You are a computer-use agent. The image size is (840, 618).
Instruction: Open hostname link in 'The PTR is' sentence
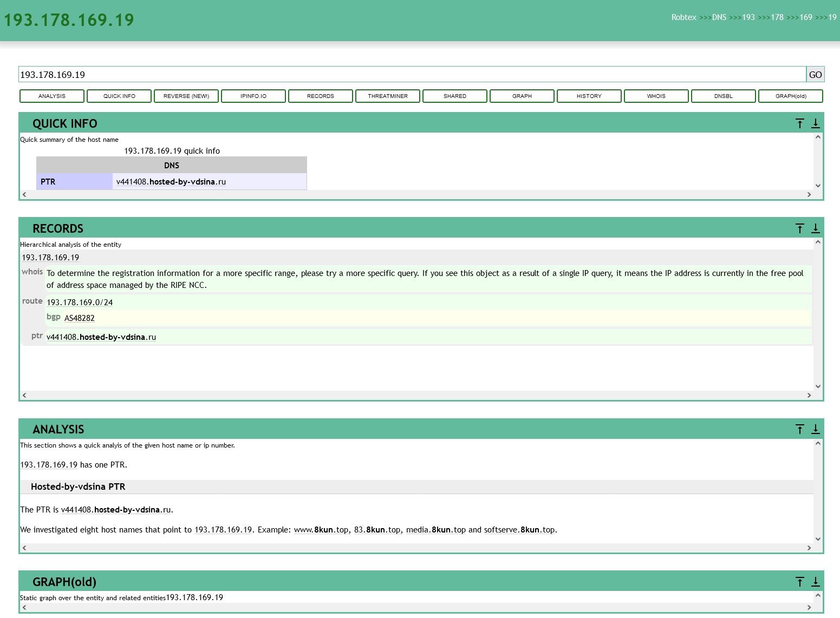116,510
